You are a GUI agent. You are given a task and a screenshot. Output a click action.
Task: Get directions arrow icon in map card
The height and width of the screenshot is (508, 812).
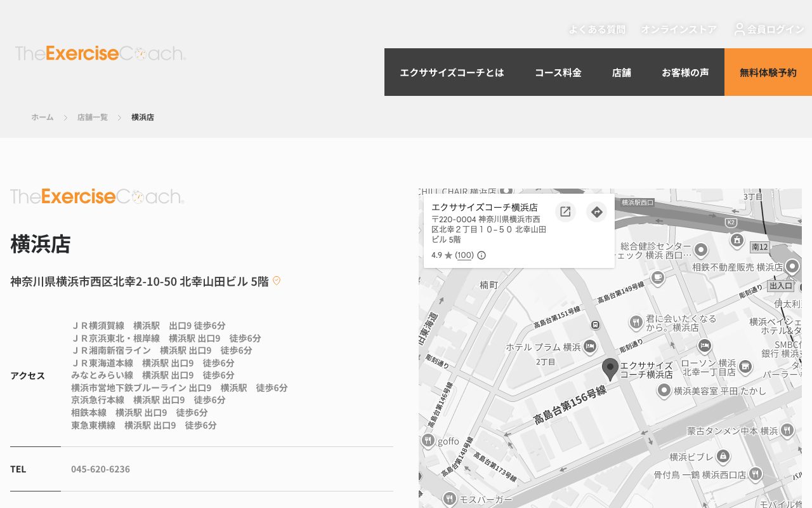[596, 211]
